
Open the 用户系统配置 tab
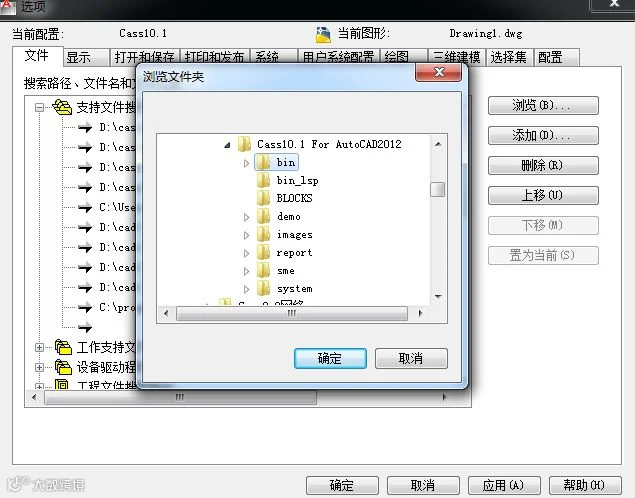339,57
